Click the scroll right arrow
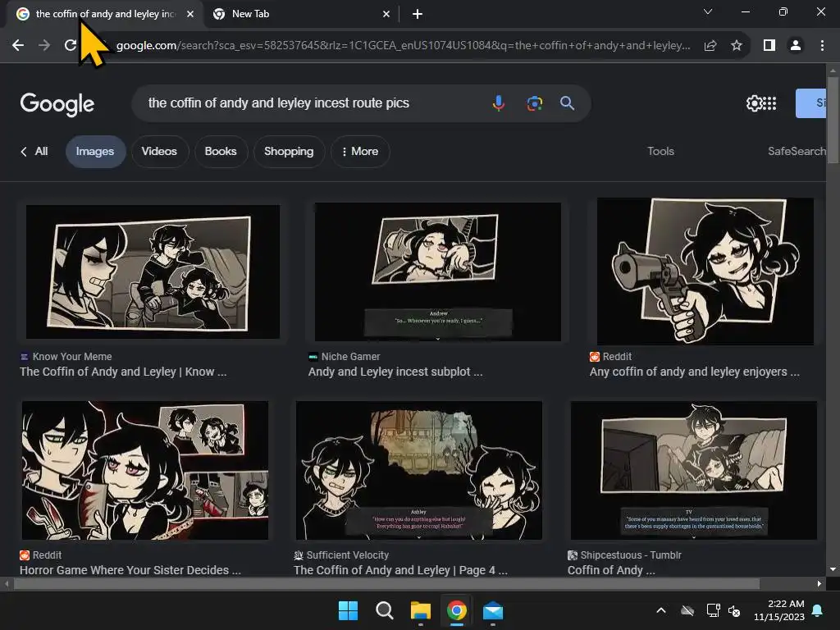Viewport: 840px width, 630px height. pos(819,583)
